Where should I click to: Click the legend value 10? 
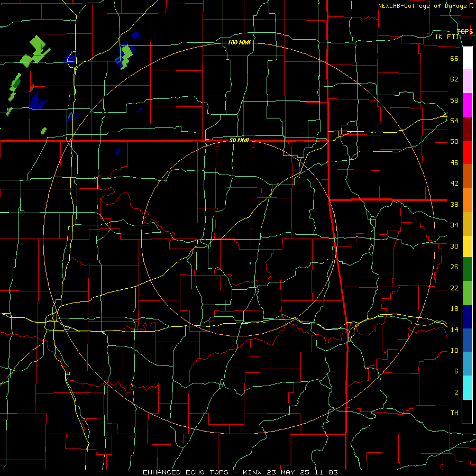tap(454, 351)
